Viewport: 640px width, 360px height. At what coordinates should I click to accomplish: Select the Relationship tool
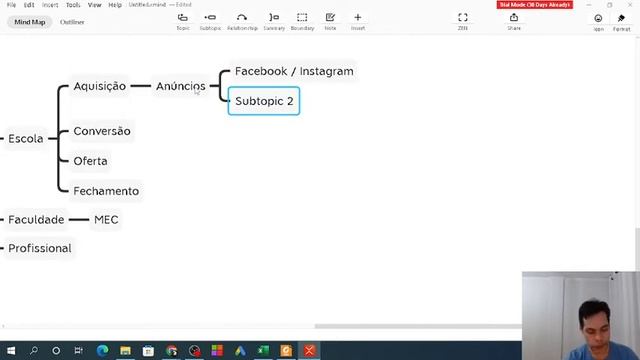click(x=242, y=22)
